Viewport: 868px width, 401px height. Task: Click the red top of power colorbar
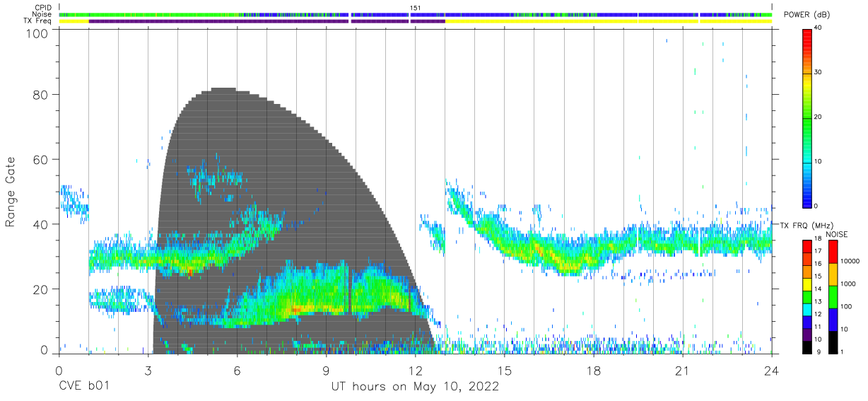pyautogui.click(x=807, y=35)
